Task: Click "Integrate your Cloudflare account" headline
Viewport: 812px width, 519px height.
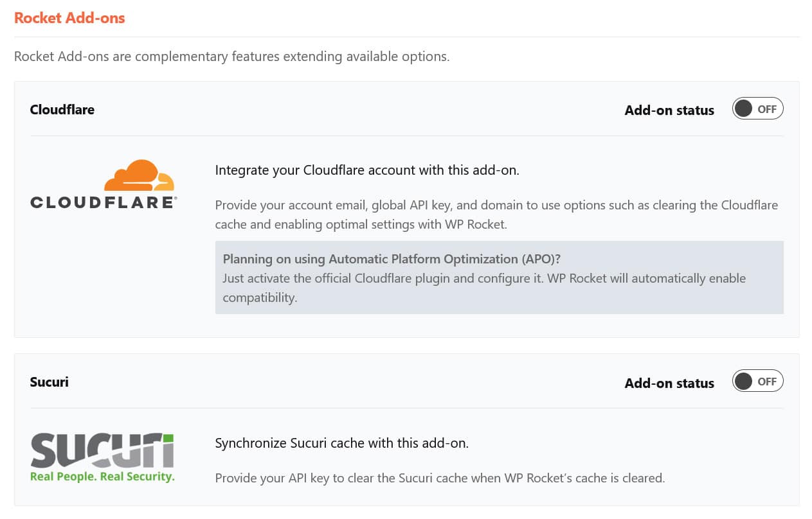Action: pyautogui.click(x=367, y=170)
